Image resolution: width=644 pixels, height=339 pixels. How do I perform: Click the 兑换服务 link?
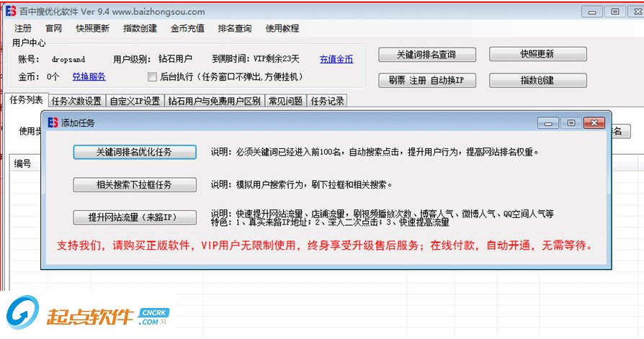click(x=89, y=77)
